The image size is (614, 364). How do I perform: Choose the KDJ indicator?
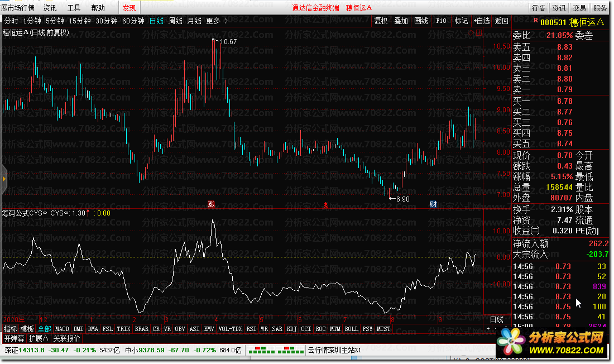point(291,329)
